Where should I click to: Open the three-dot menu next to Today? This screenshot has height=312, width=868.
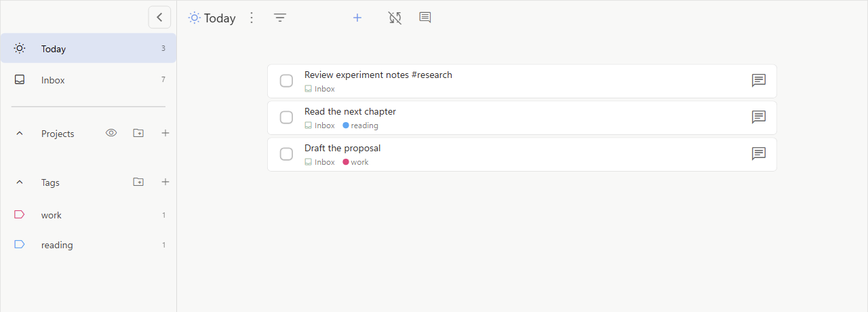coord(252,18)
